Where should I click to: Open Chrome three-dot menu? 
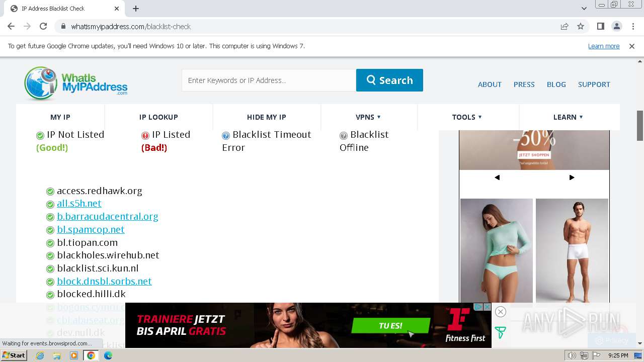click(x=632, y=26)
